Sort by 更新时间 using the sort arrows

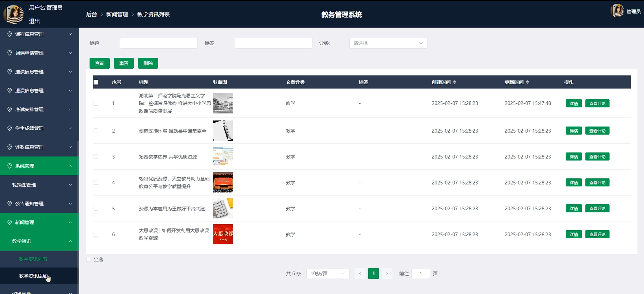pyautogui.click(x=527, y=82)
